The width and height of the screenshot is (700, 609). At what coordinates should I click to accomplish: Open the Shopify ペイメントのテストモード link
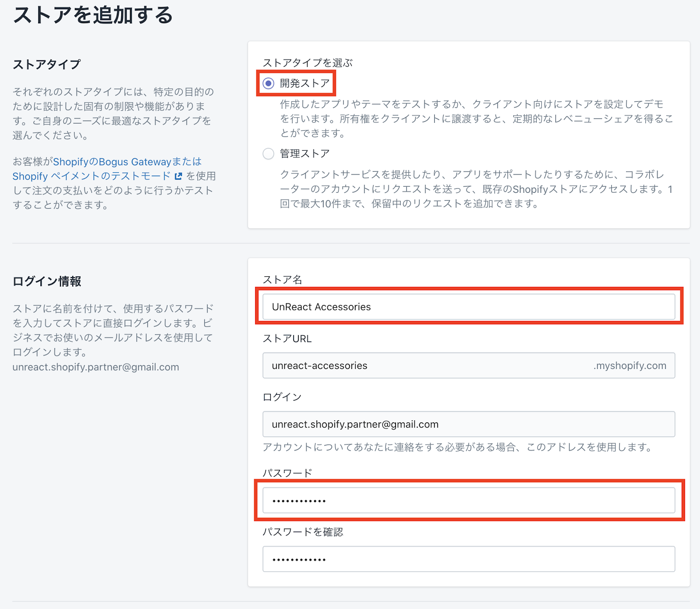point(91,176)
